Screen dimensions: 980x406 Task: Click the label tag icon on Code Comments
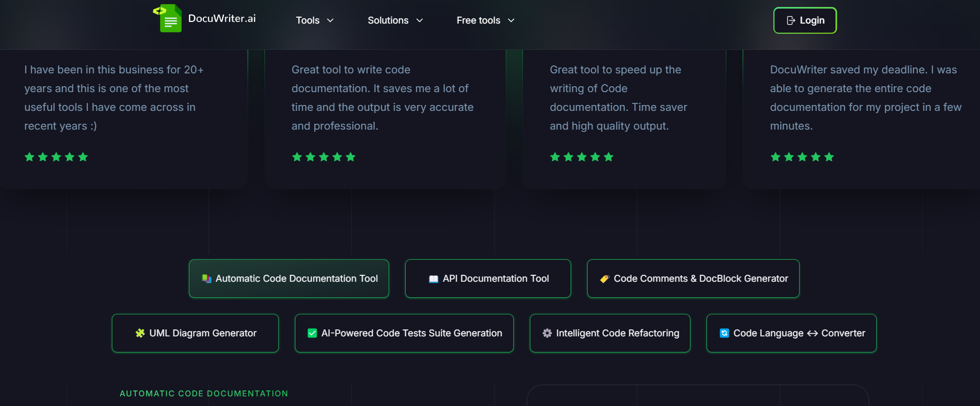click(604, 279)
